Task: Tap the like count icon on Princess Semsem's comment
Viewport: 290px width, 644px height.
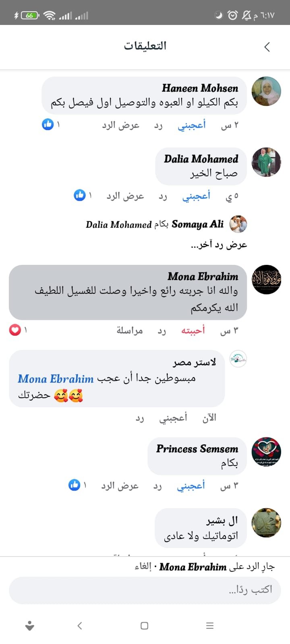Action: click(75, 485)
